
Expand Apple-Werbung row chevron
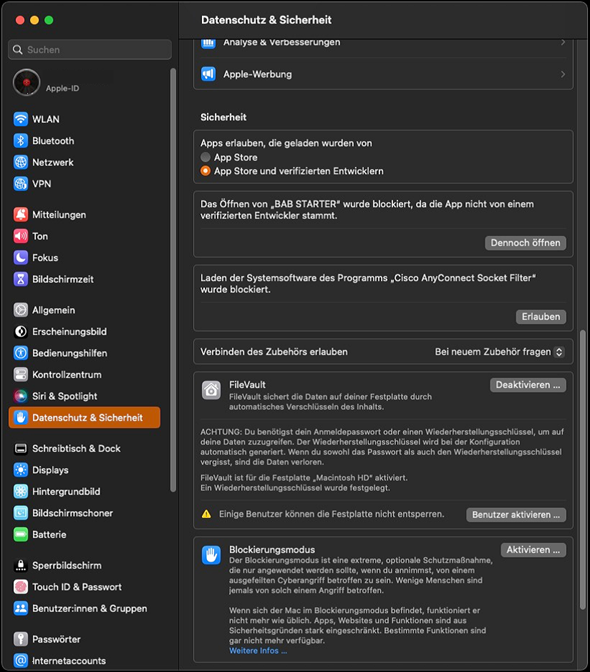click(x=563, y=74)
